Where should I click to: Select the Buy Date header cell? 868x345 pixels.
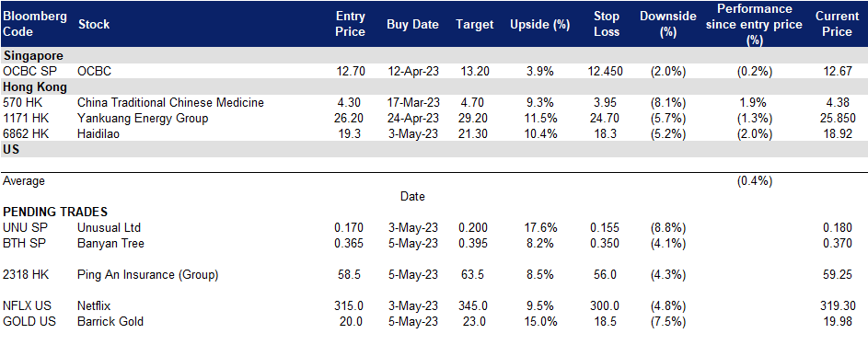412,24
